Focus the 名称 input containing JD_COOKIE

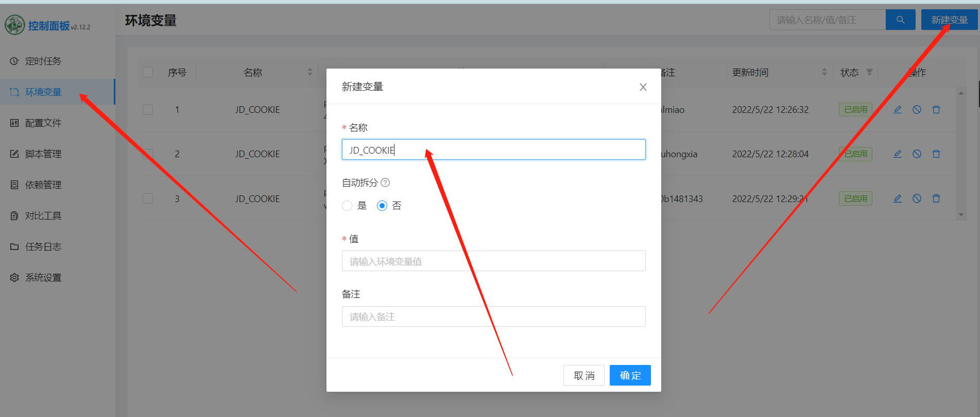493,149
